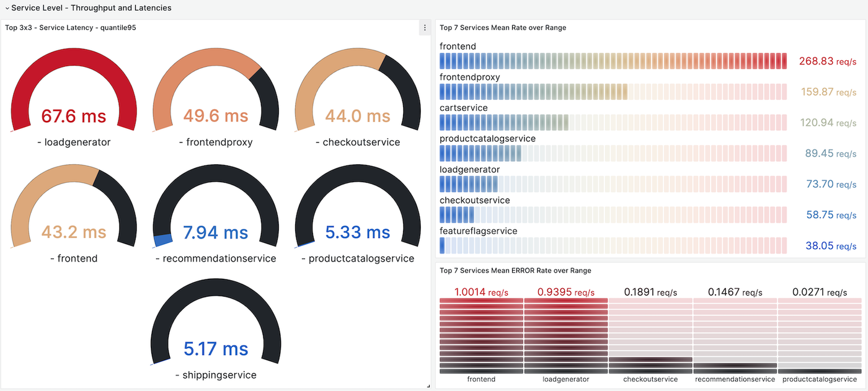868x391 pixels.
Task: Open the Mean ERROR Rate panel title menu
Action: pyautogui.click(x=515, y=270)
